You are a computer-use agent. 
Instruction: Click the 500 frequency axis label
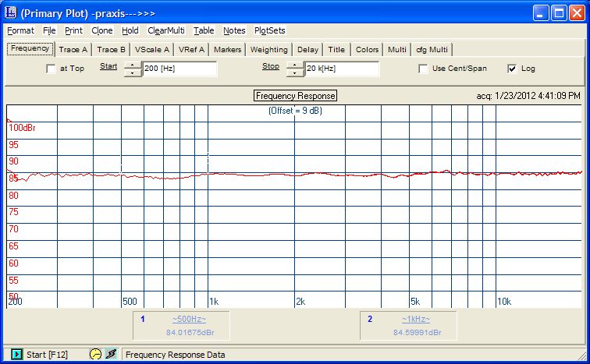click(x=130, y=302)
